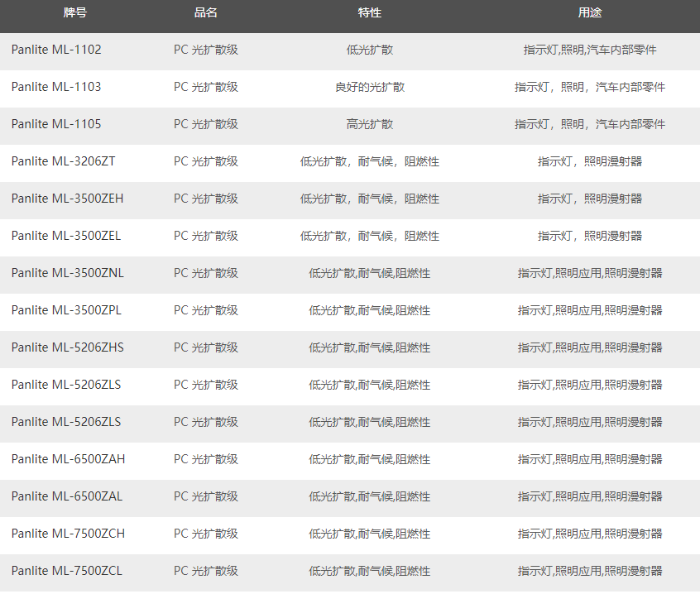Viewport: 700px width, 594px height.
Task: Click the 牌号 column header
Action: point(75,13)
